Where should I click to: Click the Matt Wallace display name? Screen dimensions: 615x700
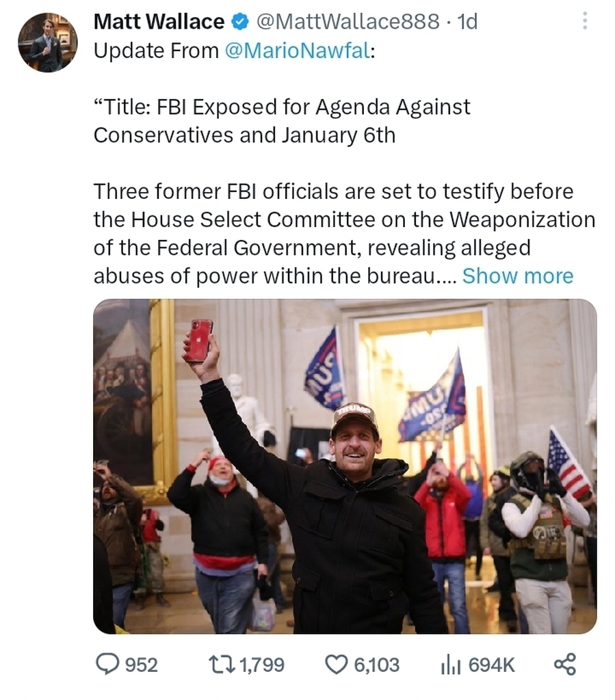(159, 21)
